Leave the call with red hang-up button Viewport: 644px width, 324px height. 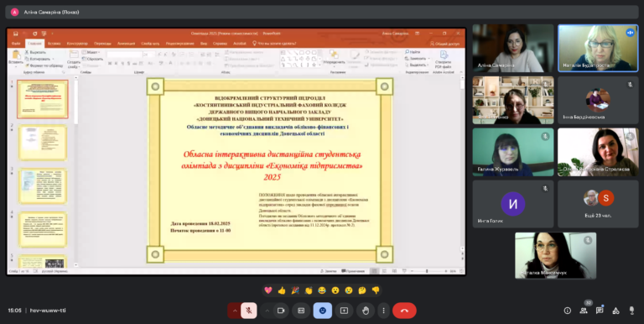point(404,311)
